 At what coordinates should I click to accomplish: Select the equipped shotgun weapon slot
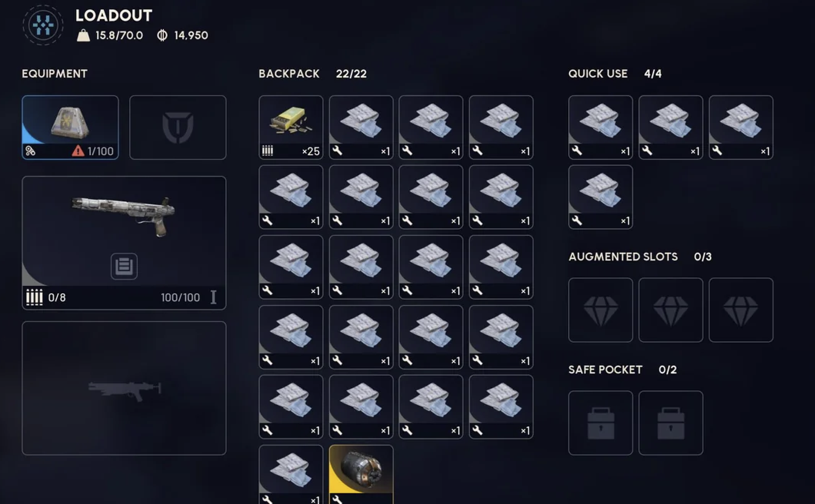click(x=124, y=243)
